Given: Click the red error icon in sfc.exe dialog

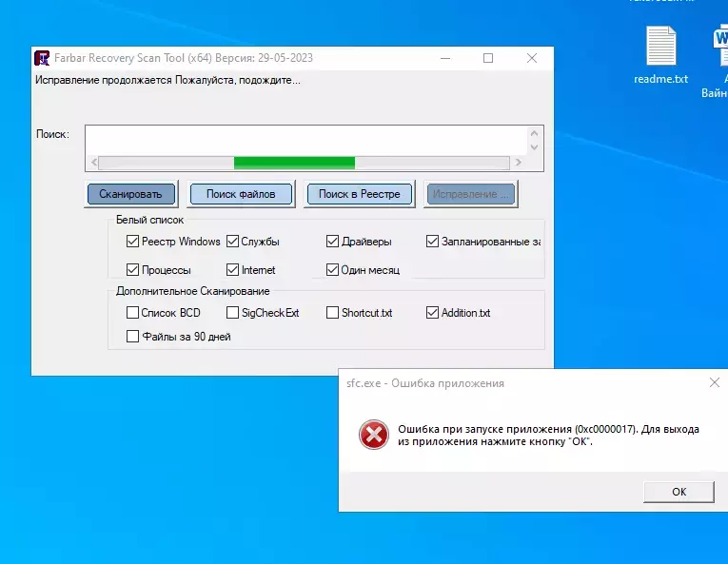Looking at the screenshot, I should pyautogui.click(x=374, y=435).
